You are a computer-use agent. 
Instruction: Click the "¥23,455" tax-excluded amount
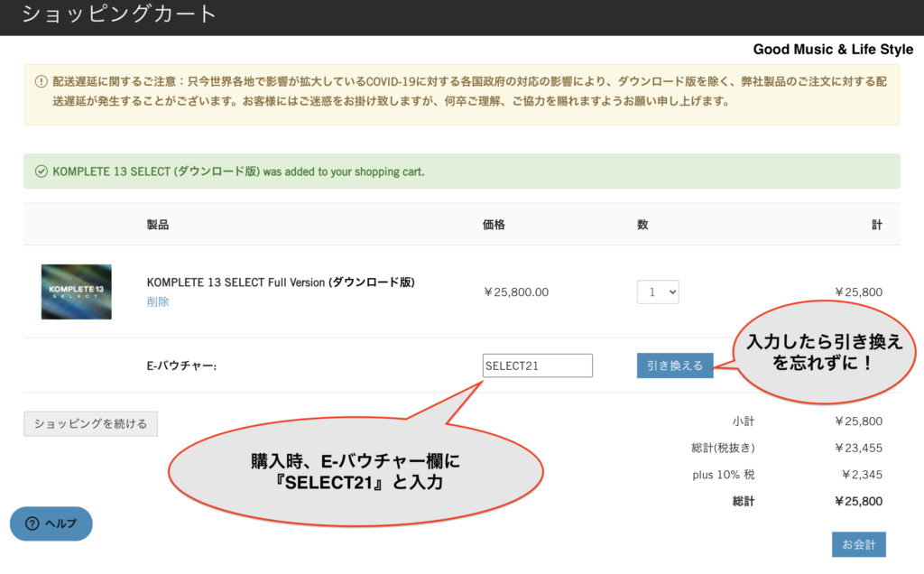coord(859,448)
